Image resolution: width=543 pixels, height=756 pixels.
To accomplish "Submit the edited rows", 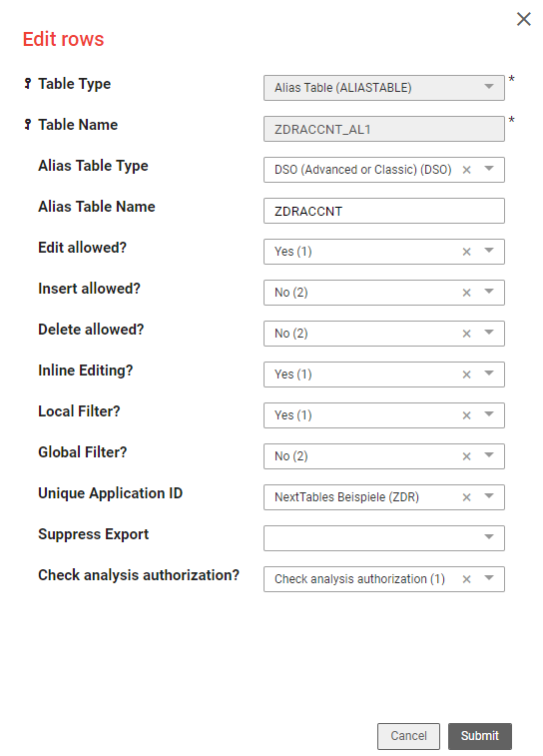I will (x=480, y=736).
